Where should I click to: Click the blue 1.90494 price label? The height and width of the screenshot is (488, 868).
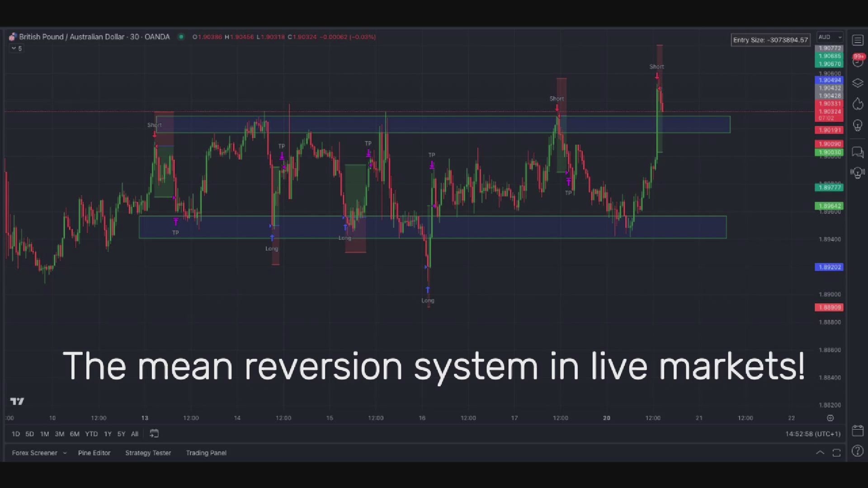pyautogui.click(x=829, y=80)
